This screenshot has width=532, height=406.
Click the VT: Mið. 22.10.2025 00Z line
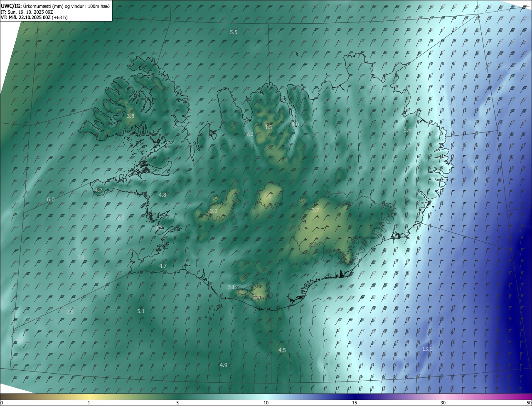coord(34,17)
